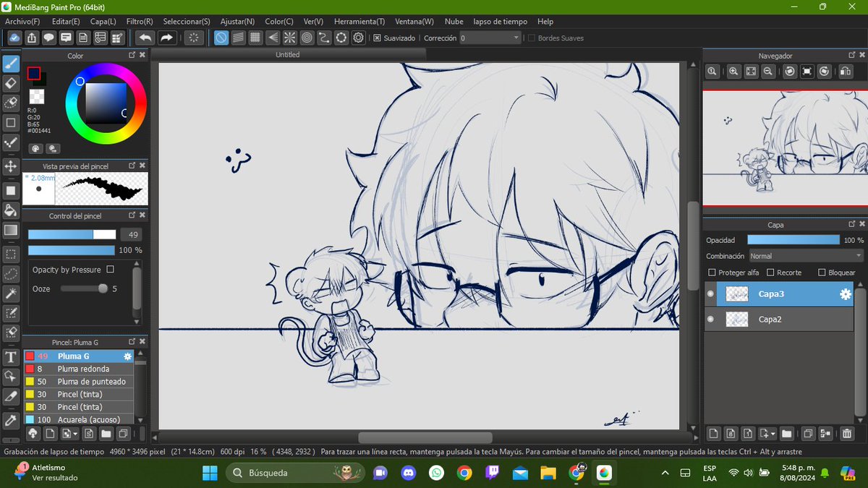Select the Eraser tool in the left toolbar
Screen dimensions: 868x488
tap(11, 83)
